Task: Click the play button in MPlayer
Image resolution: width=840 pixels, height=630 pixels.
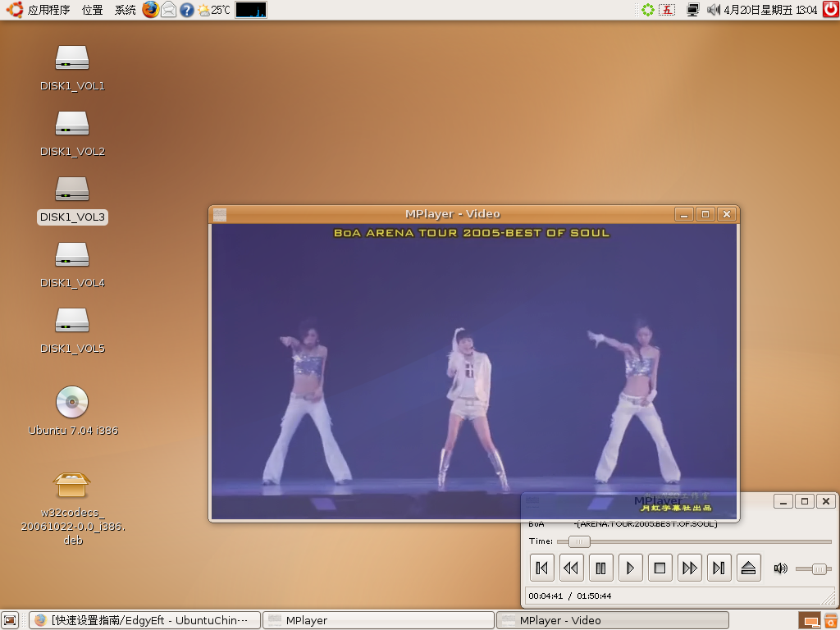Action: point(631,568)
